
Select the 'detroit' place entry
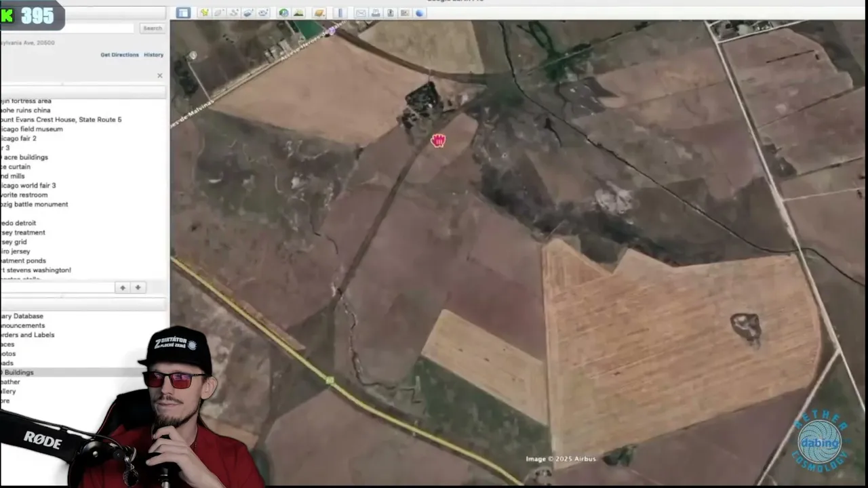(18, 223)
